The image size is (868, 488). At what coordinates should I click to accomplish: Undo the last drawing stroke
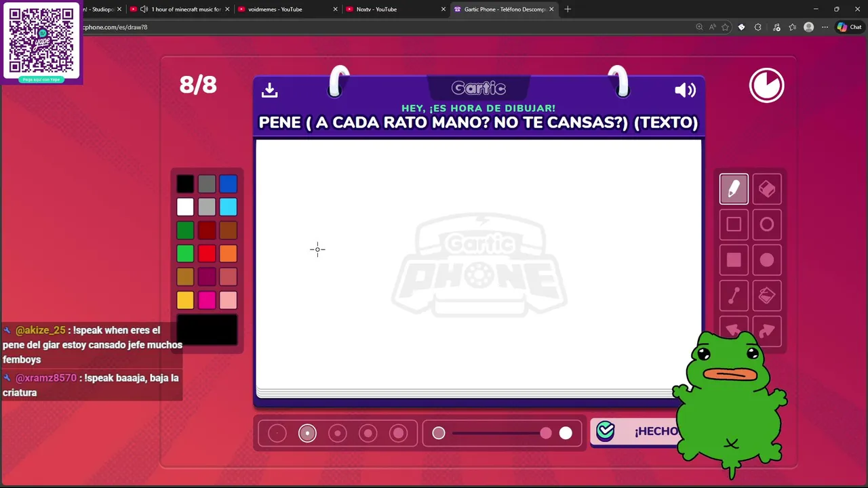pyautogui.click(x=734, y=330)
